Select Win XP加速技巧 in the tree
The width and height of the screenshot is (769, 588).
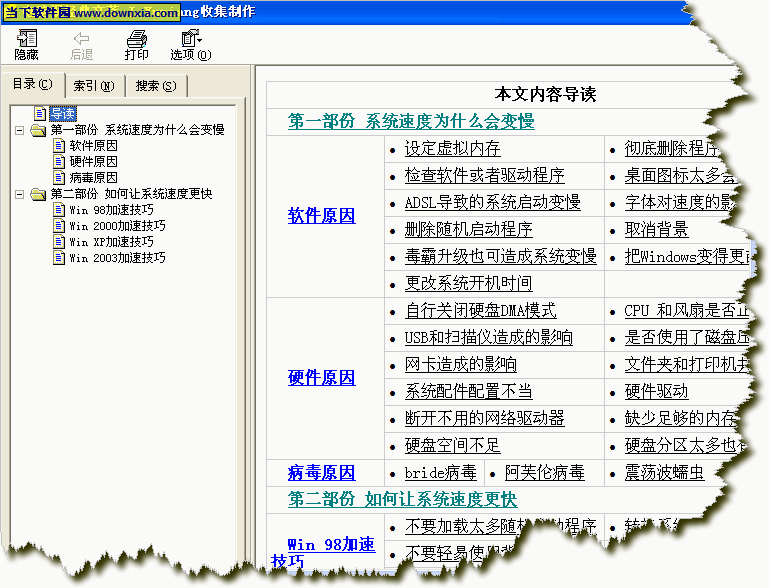(x=110, y=242)
